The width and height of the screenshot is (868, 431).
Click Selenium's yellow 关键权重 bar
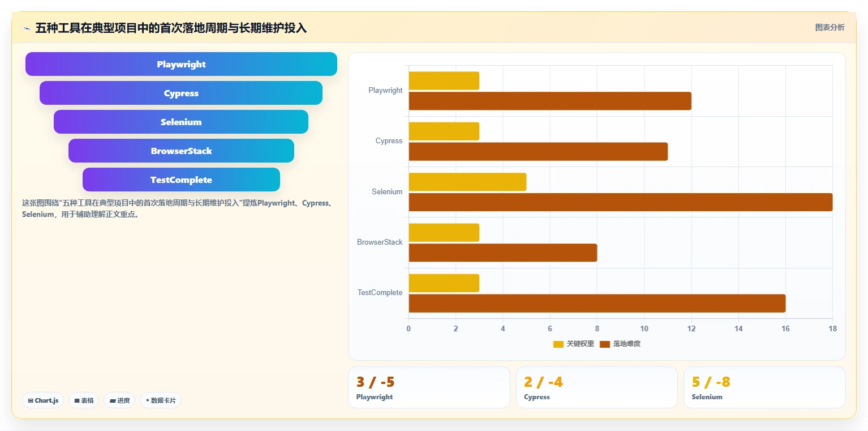tap(467, 182)
